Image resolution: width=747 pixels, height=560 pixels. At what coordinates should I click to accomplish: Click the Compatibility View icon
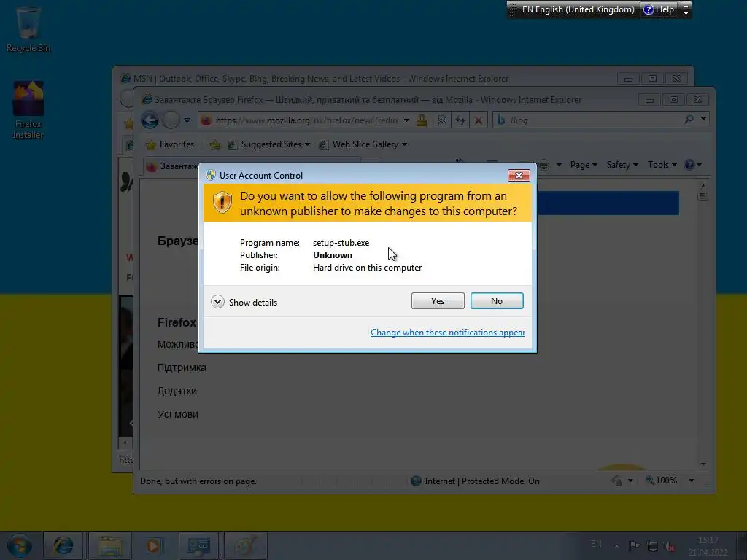point(442,120)
